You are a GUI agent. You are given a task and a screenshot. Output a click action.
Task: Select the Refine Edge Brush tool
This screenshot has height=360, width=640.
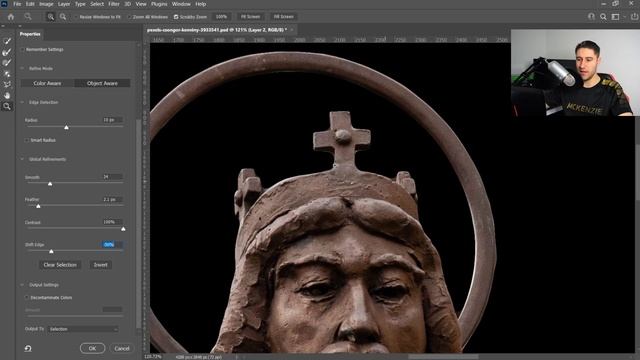[x=7, y=52]
